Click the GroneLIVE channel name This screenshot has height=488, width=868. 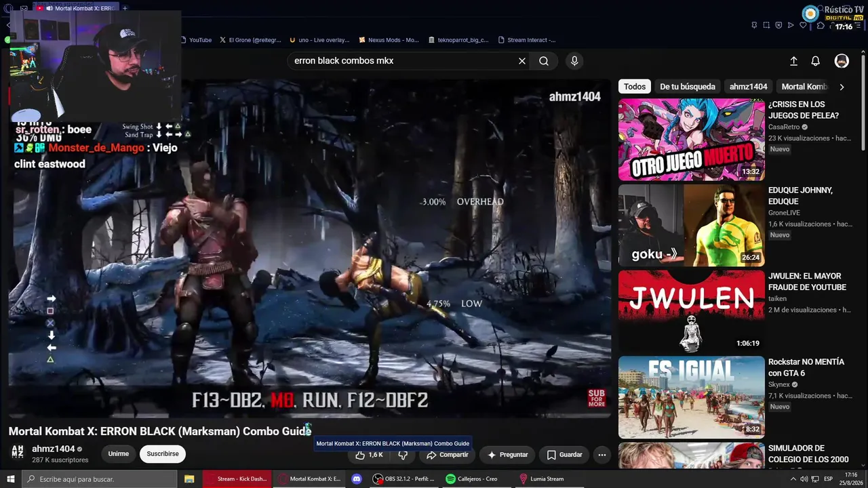pyautogui.click(x=784, y=213)
